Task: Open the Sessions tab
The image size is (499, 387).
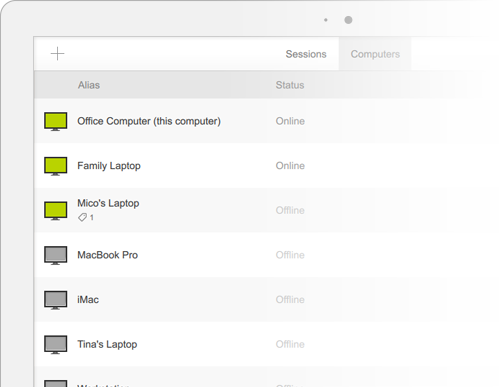Action: tap(306, 54)
